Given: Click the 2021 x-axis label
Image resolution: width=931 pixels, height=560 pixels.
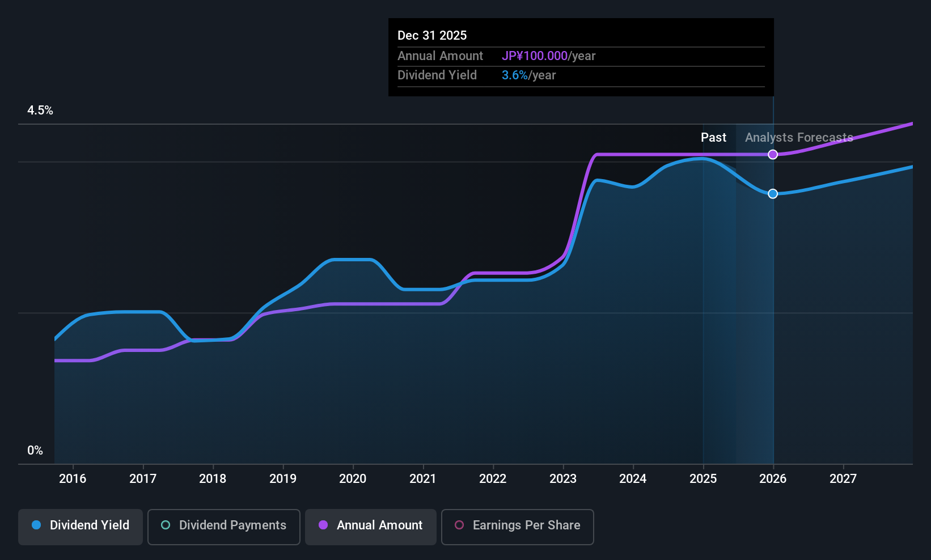Looking at the screenshot, I should (x=423, y=479).
